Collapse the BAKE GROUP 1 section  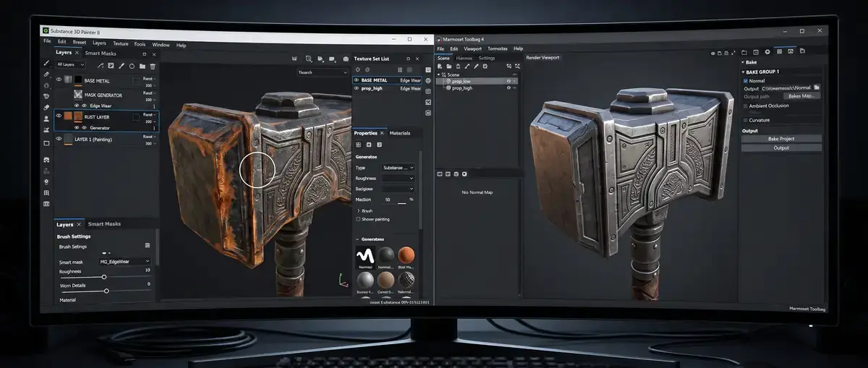(x=743, y=72)
